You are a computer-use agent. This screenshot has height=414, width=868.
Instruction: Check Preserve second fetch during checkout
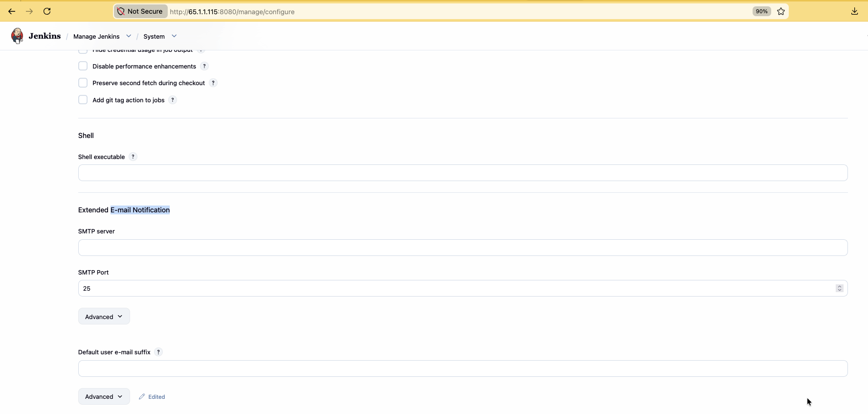click(83, 83)
